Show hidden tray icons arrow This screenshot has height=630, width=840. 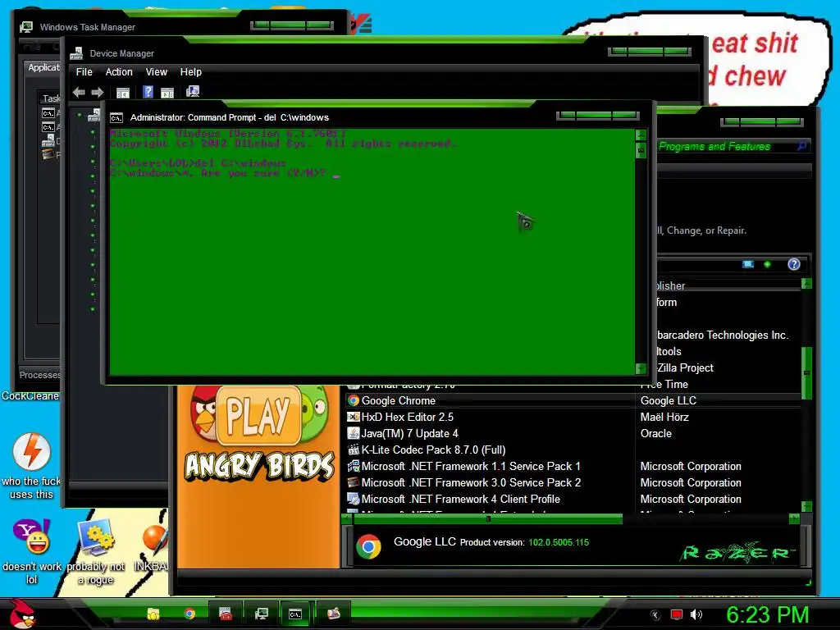coord(655,615)
